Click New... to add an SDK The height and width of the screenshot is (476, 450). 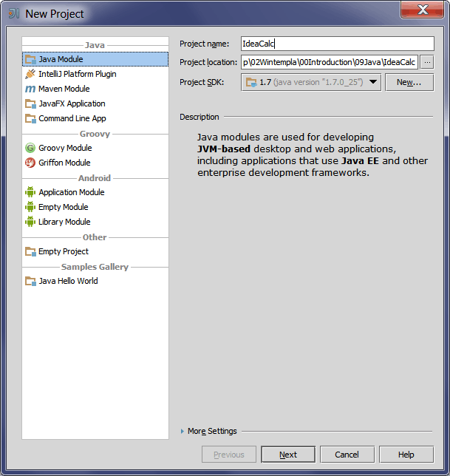tap(409, 82)
